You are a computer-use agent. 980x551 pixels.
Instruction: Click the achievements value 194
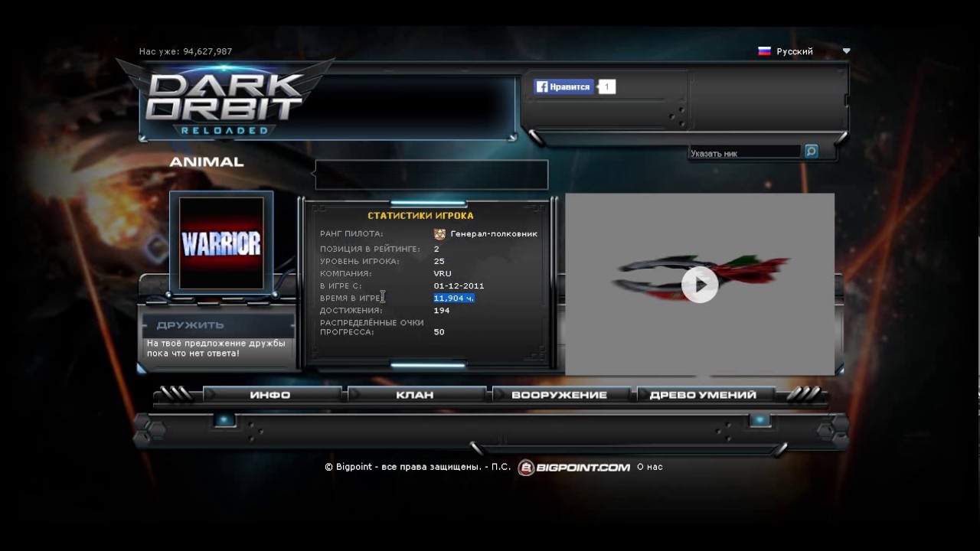tap(442, 310)
